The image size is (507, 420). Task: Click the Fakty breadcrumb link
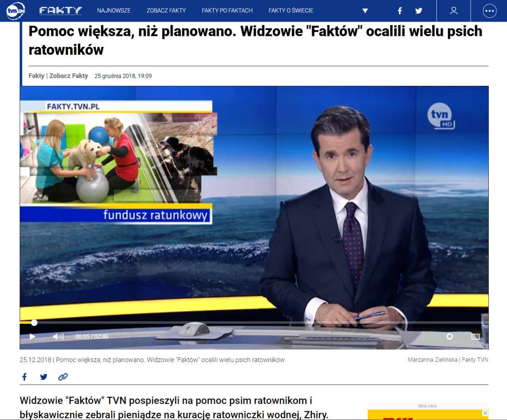pos(36,76)
